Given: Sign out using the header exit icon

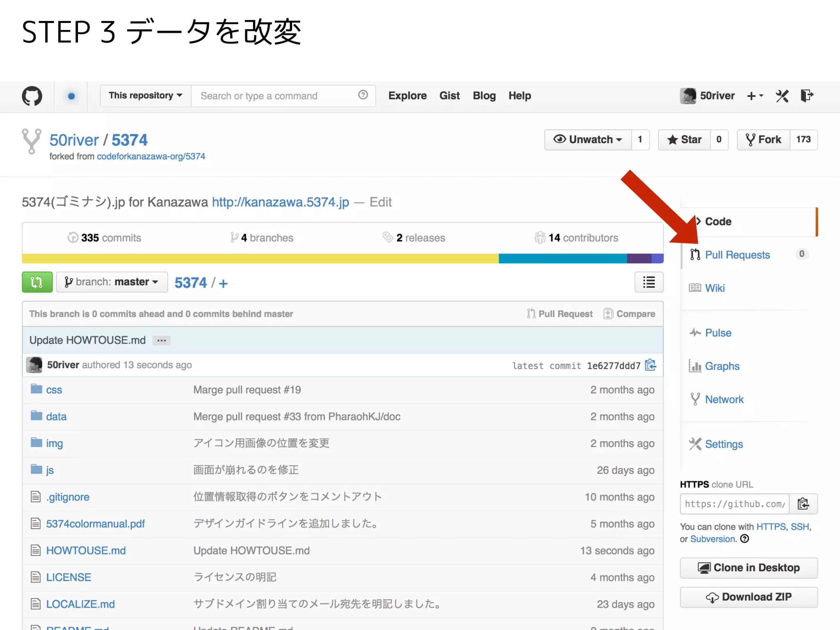Looking at the screenshot, I should point(807,96).
